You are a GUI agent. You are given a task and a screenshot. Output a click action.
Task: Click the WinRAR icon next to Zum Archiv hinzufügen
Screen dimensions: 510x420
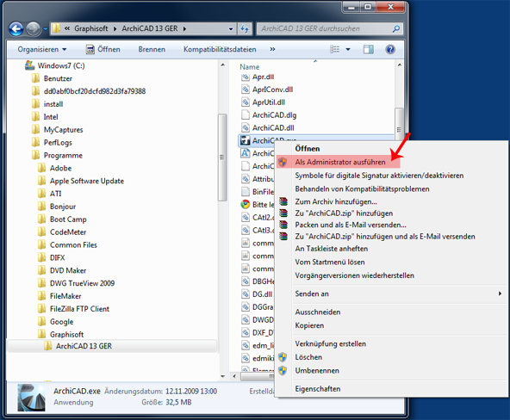click(283, 201)
